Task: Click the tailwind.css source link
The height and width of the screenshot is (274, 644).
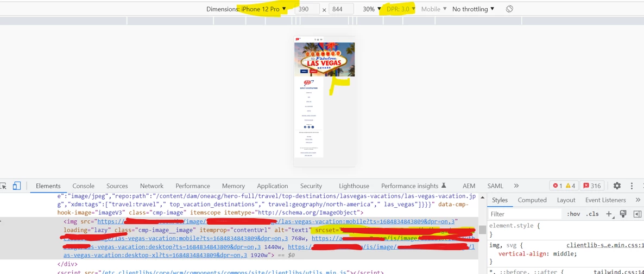Action: click(618, 271)
